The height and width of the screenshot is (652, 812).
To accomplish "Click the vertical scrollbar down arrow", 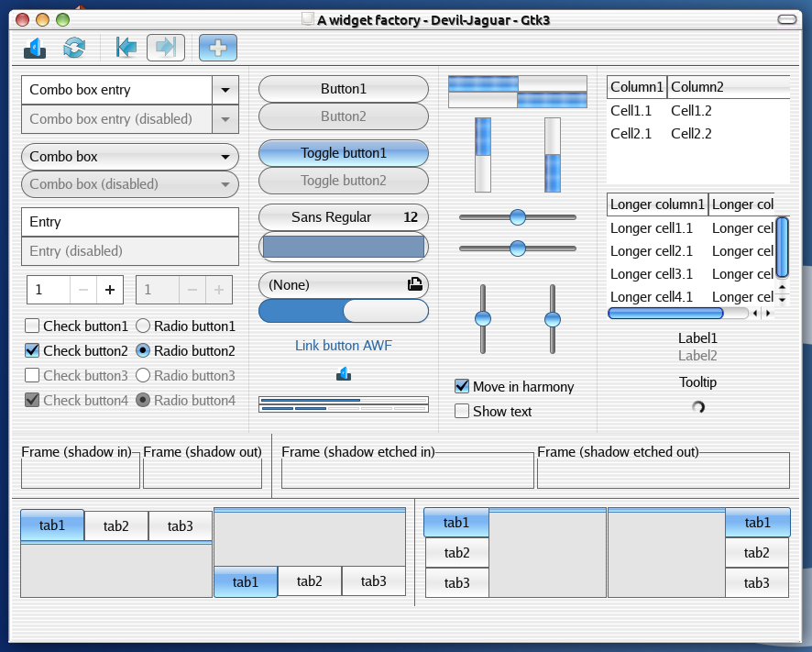I will pyautogui.click(x=783, y=300).
